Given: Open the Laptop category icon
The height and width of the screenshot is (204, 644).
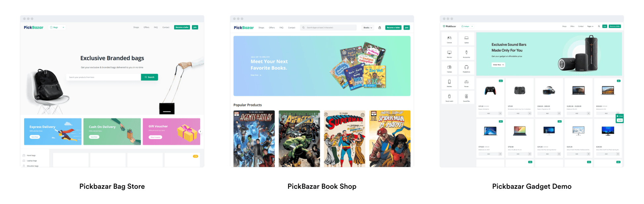Looking at the screenshot, I should click(x=466, y=39).
